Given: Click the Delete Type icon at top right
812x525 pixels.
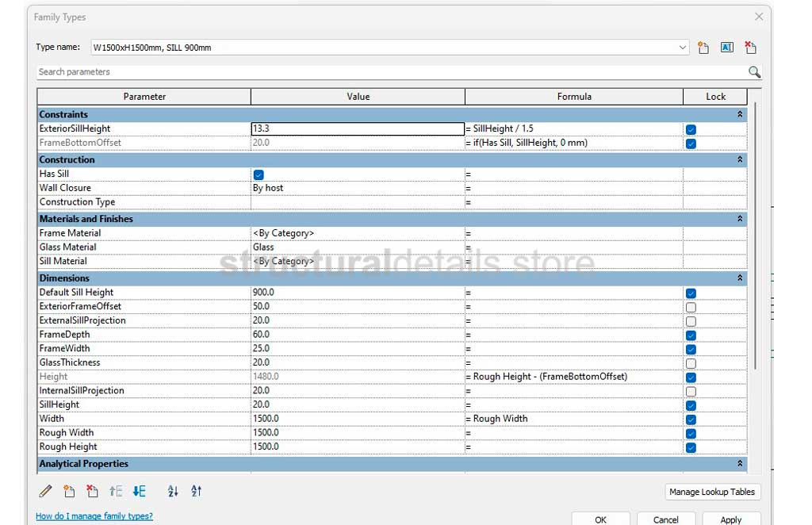Looking at the screenshot, I should coord(750,48).
